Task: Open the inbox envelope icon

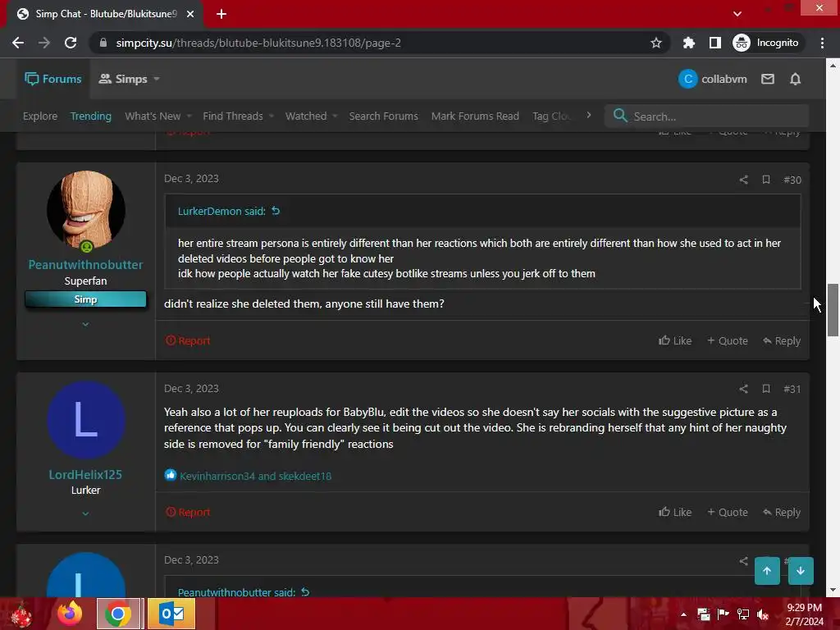Action: click(768, 80)
